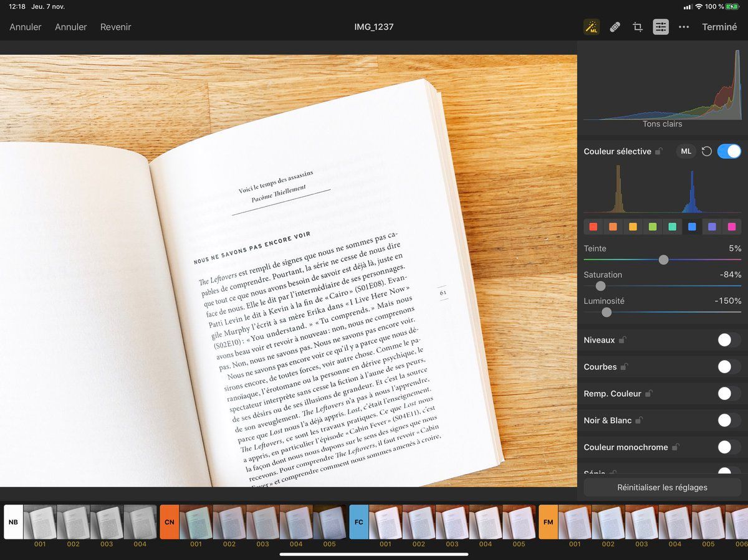Toggle the FM preset group label
Viewport: 748px width, 560px height.
pos(548,521)
